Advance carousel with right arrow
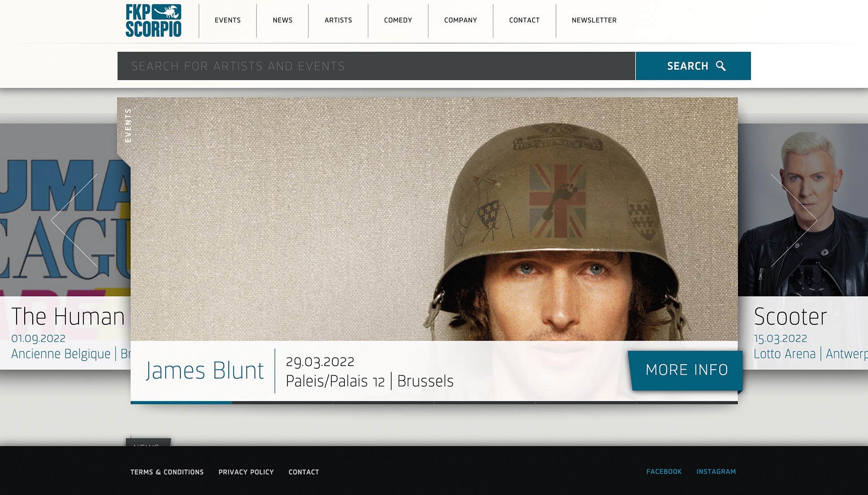The height and width of the screenshot is (495, 868). 794,221
